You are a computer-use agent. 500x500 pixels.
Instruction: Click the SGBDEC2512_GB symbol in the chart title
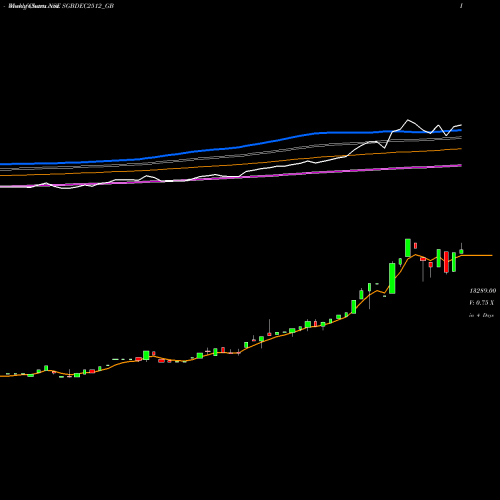point(88,6)
